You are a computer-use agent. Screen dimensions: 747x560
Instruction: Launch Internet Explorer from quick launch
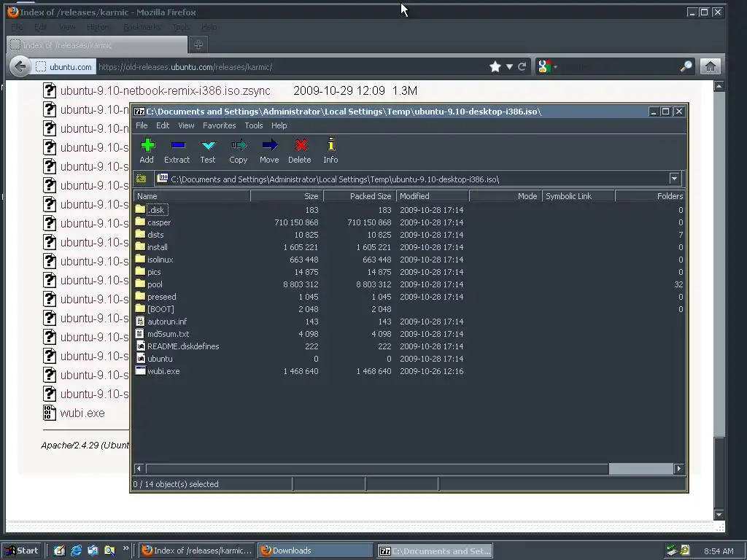click(76, 551)
